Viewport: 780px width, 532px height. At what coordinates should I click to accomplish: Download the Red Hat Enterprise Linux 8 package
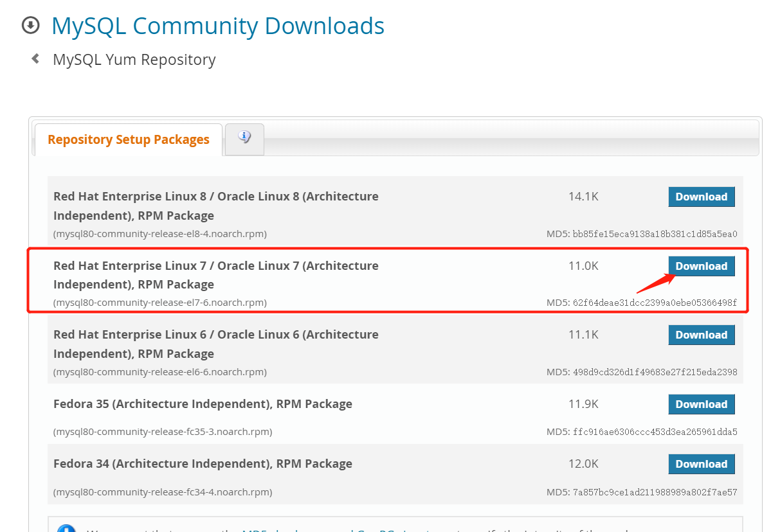point(702,197)
